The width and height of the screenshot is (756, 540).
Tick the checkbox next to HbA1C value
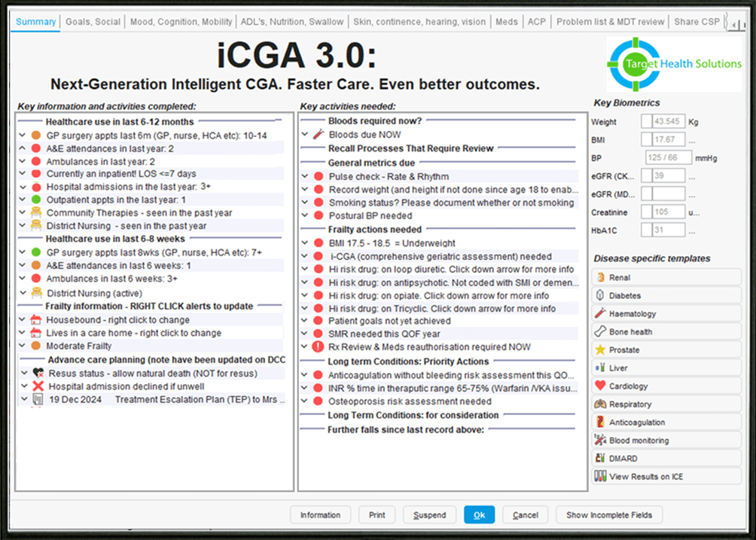[646, 230]
